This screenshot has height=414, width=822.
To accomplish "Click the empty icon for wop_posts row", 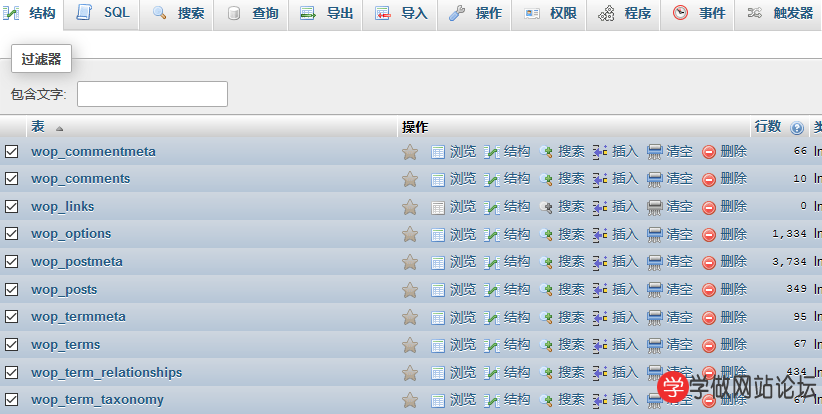I will [x=655, y=290].
